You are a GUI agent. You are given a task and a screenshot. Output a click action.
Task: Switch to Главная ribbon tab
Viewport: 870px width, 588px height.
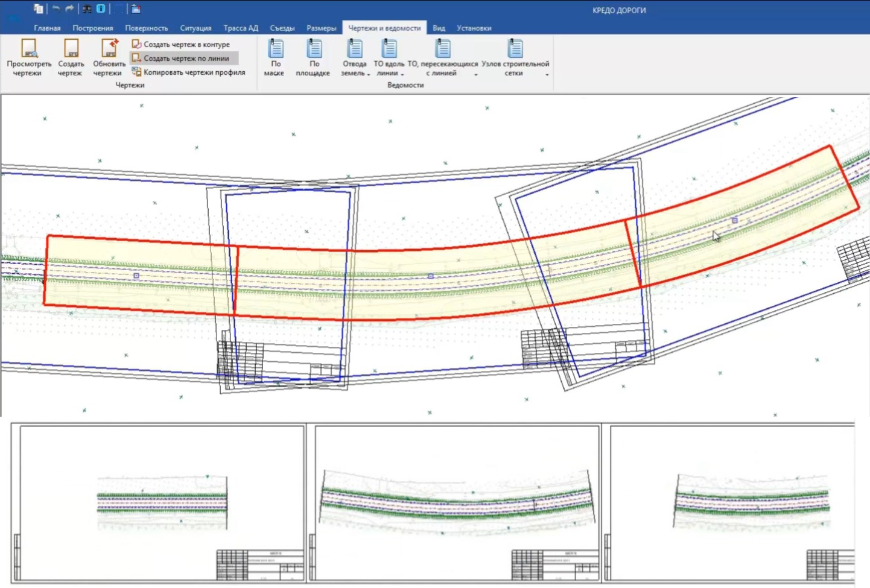47,28
